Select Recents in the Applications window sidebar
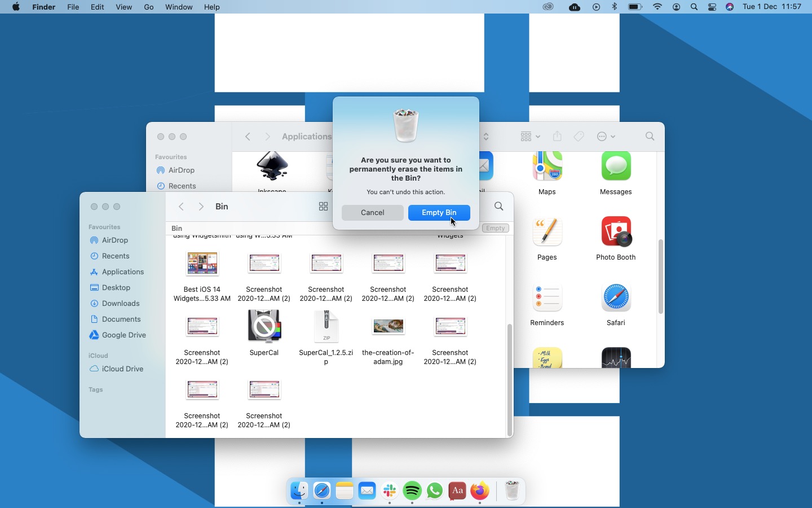 point(182,186)
